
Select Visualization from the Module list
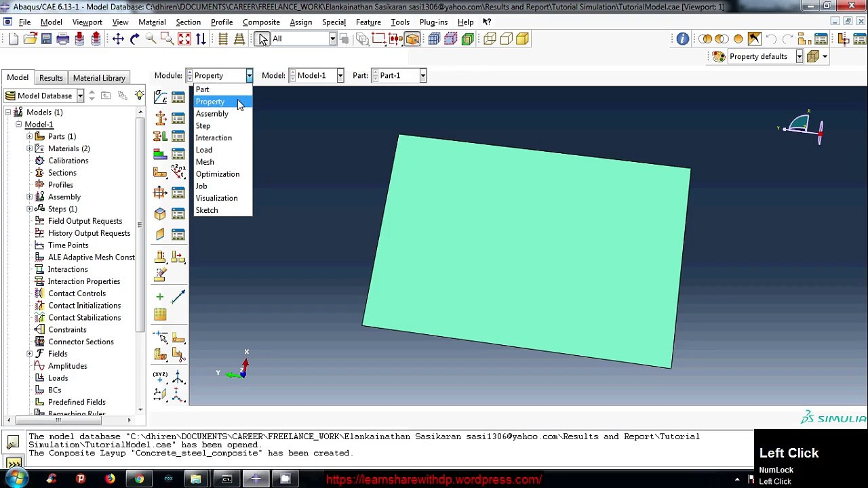click(x=222, y=198)
